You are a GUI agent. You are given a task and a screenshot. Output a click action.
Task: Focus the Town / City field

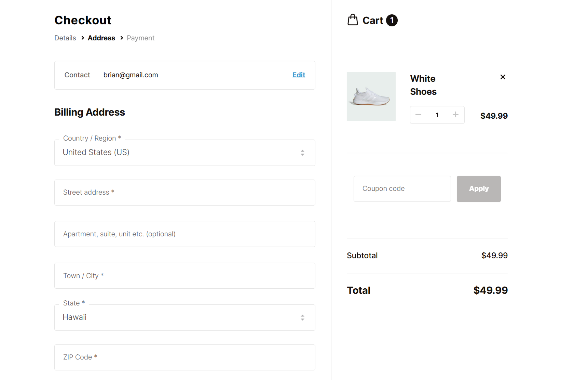(184, 276)
